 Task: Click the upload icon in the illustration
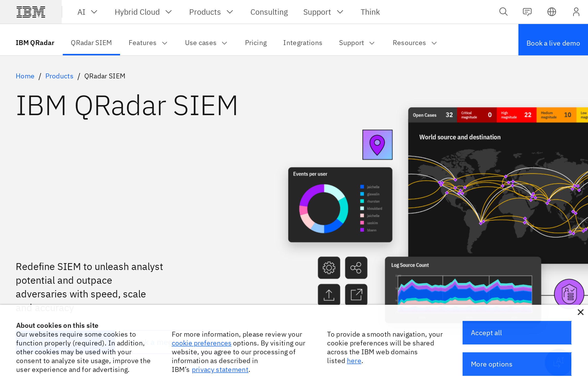(329, 294)
